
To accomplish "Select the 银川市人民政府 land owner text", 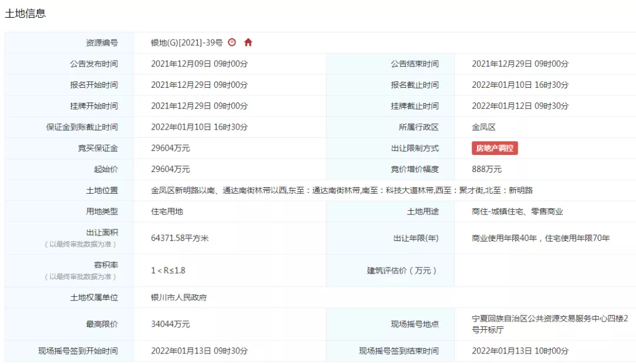I will [179, 297].
